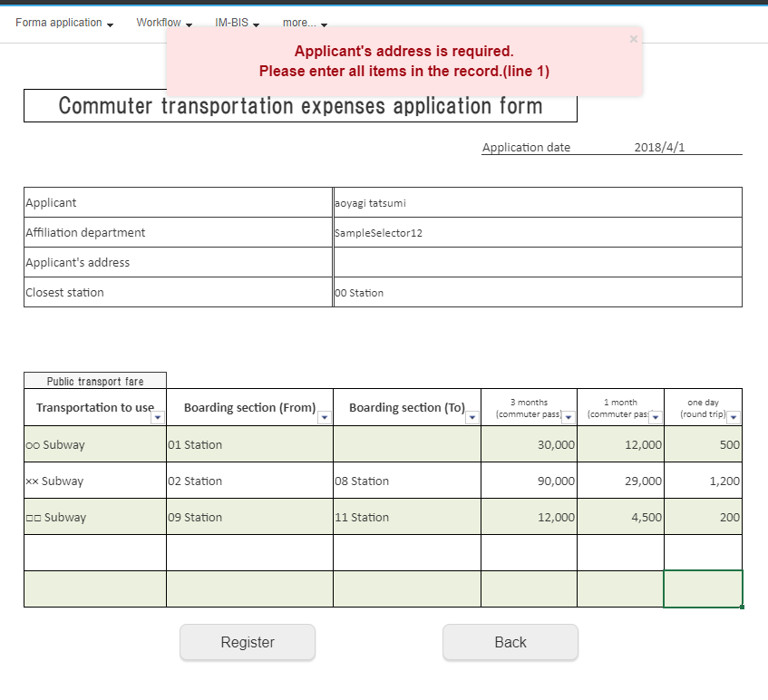This screenshot has width=768, height=700.
Task: Open filter dropdown for Boarding section (From)
Action: click(325, 417)
